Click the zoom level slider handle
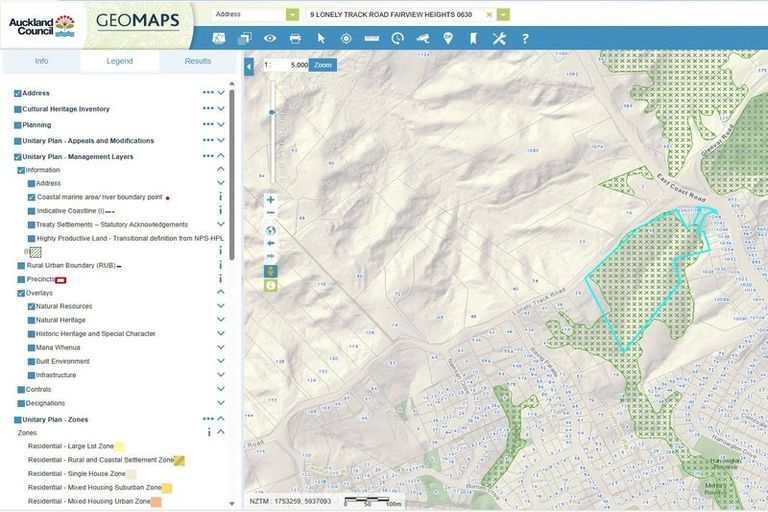This screenshot has height=512, width=768. pyautogui.click(x=271, y=113)
